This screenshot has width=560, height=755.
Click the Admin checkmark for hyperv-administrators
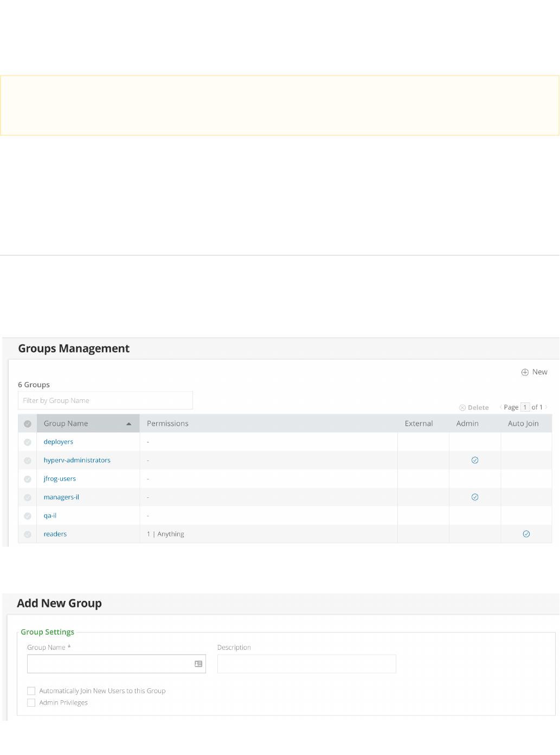pyautogui.click(x=475, y=460)
